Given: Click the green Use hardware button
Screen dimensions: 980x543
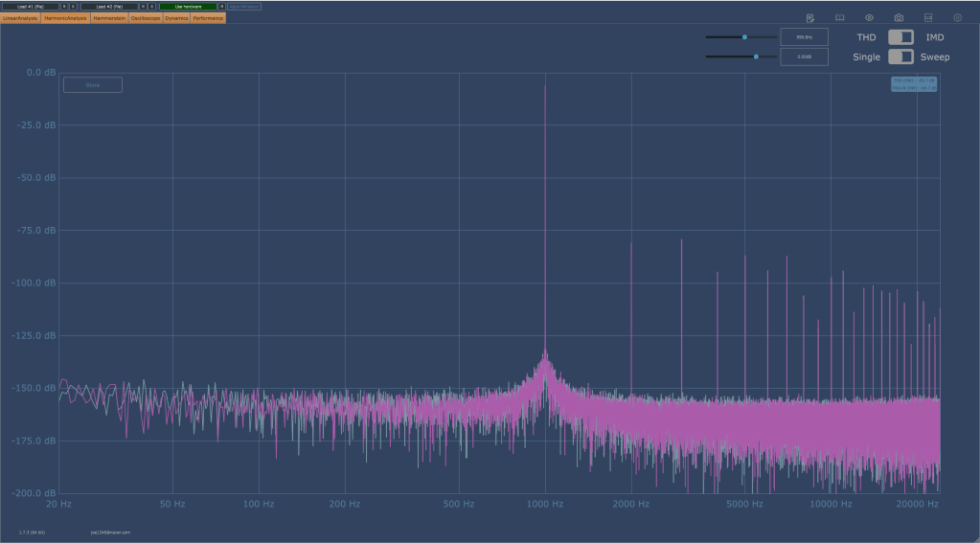Looking at the screenshot, I should tap(188, 7).
